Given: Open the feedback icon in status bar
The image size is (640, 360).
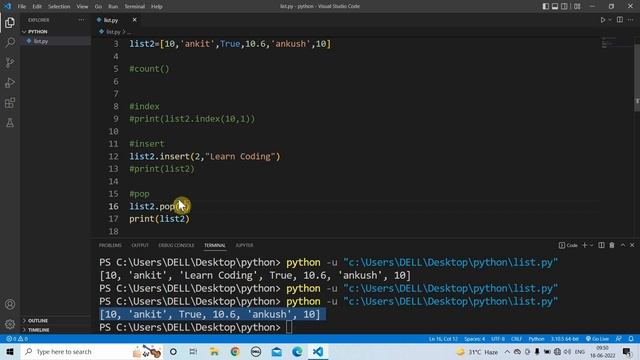Looking at the screenshot, I should coord(619,339).
